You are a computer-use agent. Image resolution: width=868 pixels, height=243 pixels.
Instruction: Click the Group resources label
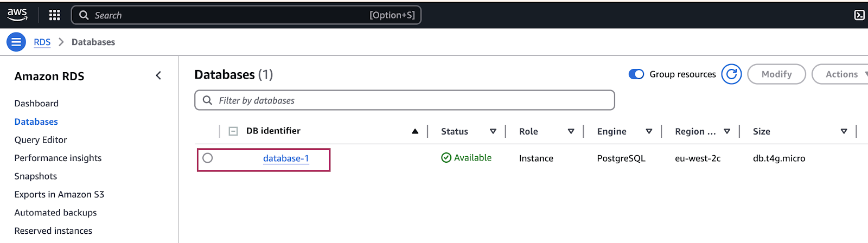tap(683, 74)
